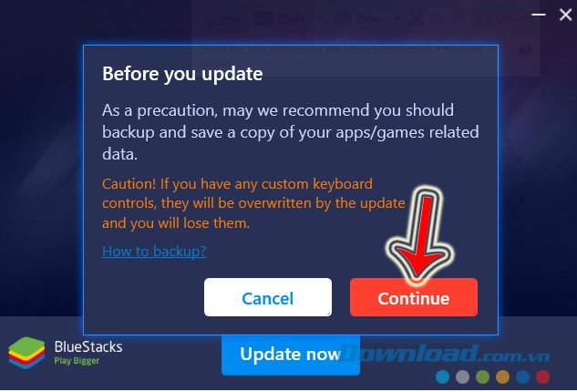Click the red Continue button
This screenshot has height=392, width=577.
[x=414, y=297]
